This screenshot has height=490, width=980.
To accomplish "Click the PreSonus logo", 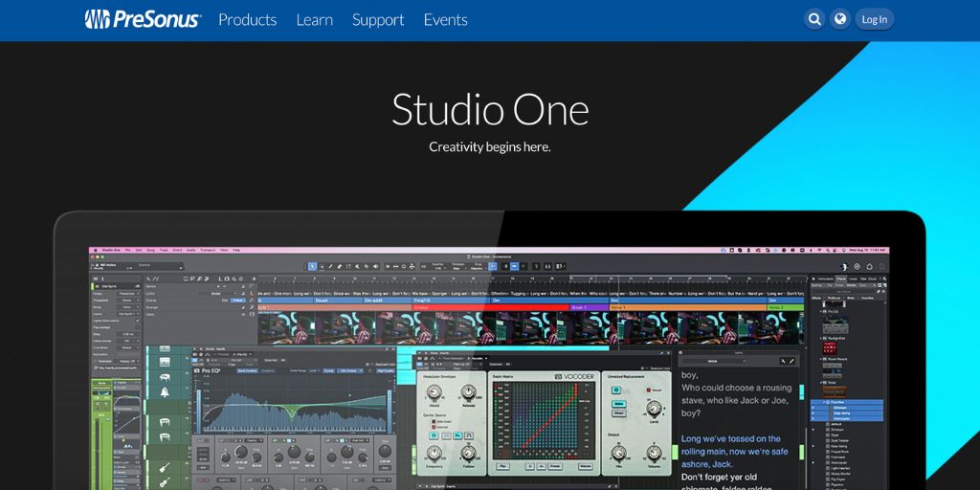I will [x=143, y=19].
